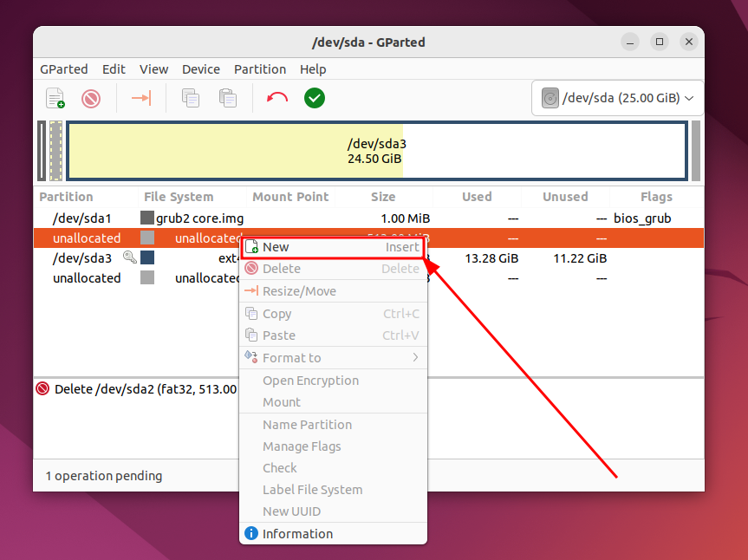Viewport: 748px width, 560px height.
Task: Open the Partition menu
Action: click(260, 69)
